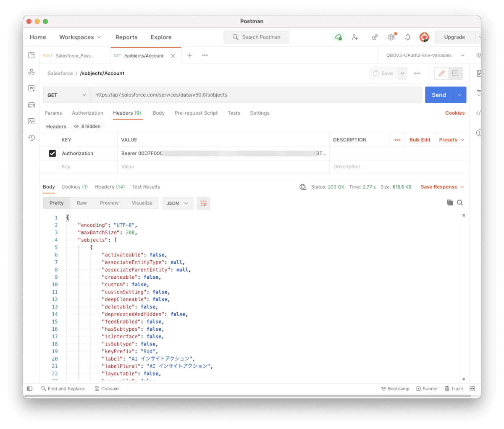View the response Headers (14) tab
The image size is (504, 429).
110,187
